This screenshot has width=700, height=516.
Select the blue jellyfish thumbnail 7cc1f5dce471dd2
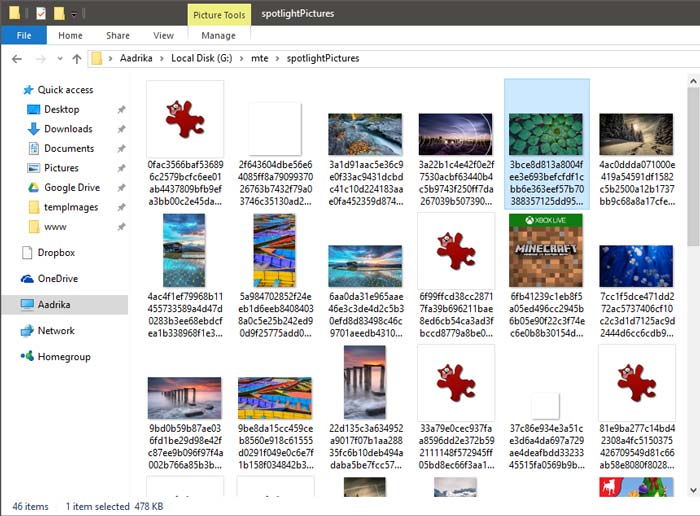tap(637, 292)
